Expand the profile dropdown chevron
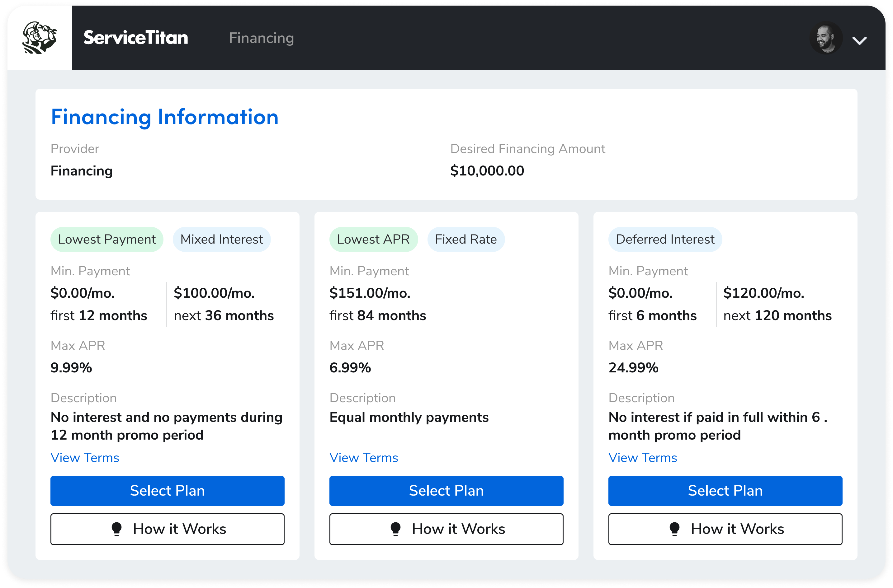Viewport: 893px width, 588px height. [859, 40]
